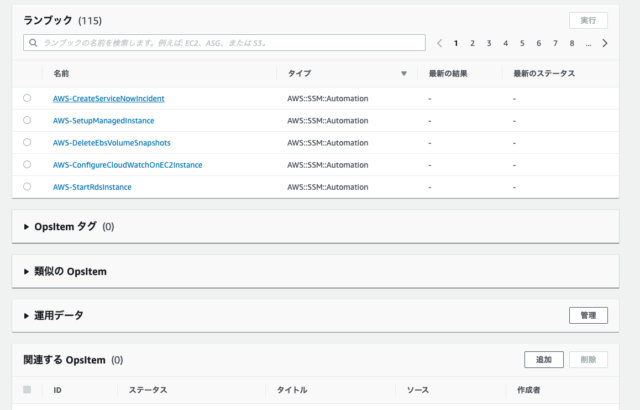Screen dimensions: 640x410
Task: Open runbook page 6
Action: coord(539,43)
